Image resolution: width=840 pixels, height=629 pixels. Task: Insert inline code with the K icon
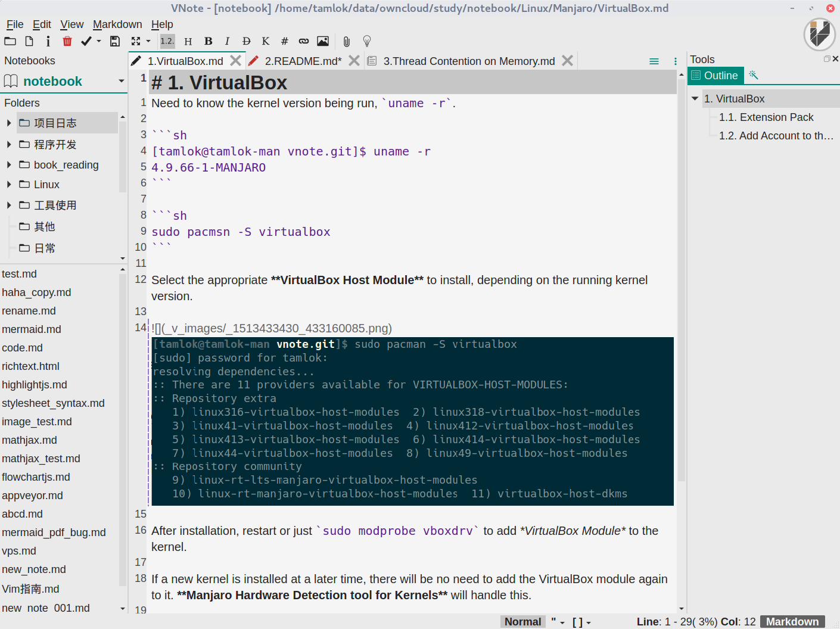[266, 41]
